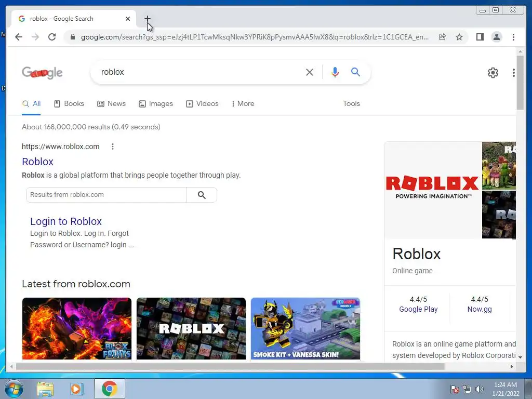Click the scroll-up arrow of the page
The width and height of the screenshot is (532, 399).
coord(520,51)
